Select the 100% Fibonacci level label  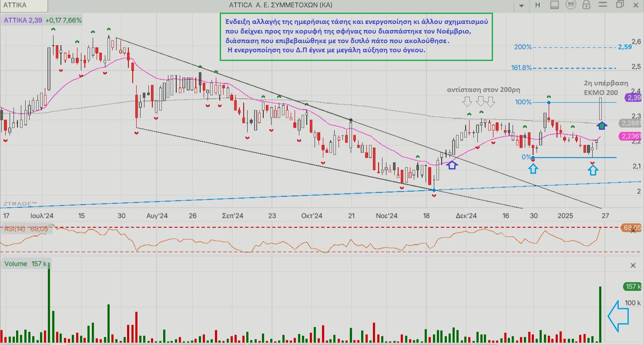[x=523, y=102]
